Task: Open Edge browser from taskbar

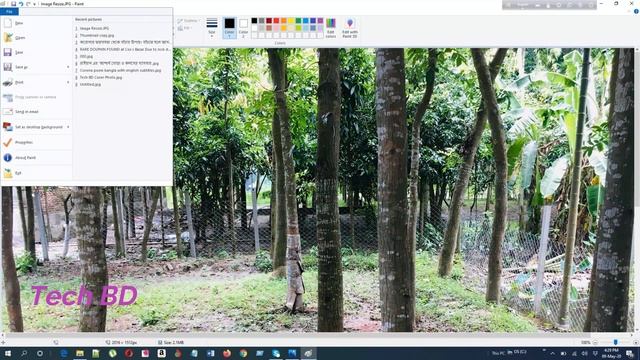Action: [x=64, y=353]
